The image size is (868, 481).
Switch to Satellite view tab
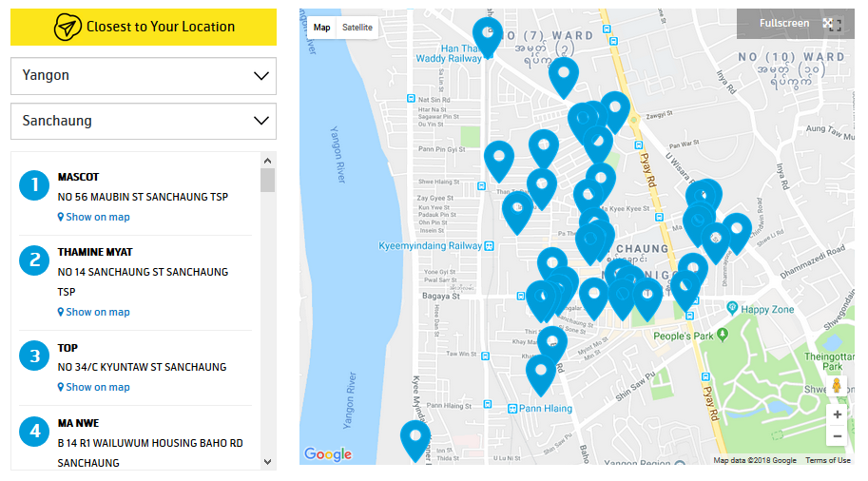[x=357, y=28]
